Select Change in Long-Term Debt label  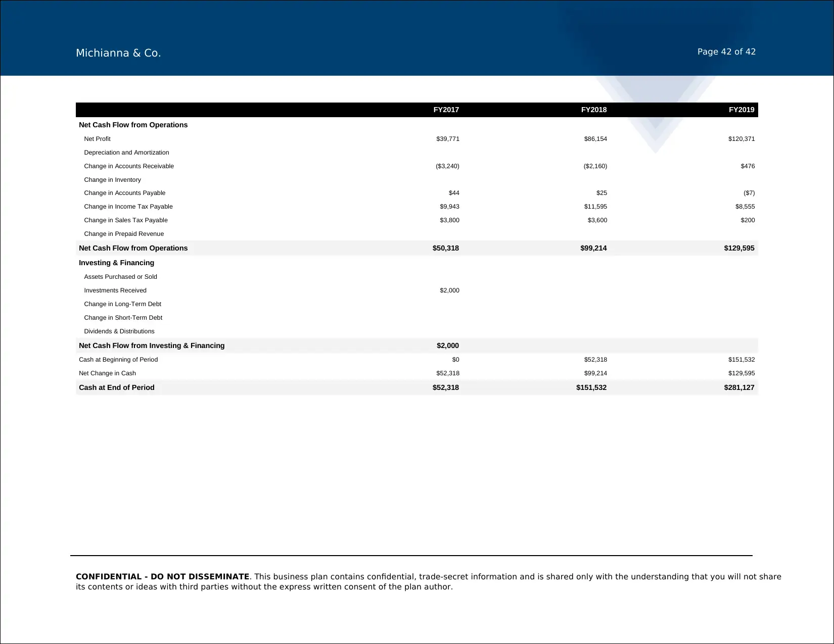(122, 304)
